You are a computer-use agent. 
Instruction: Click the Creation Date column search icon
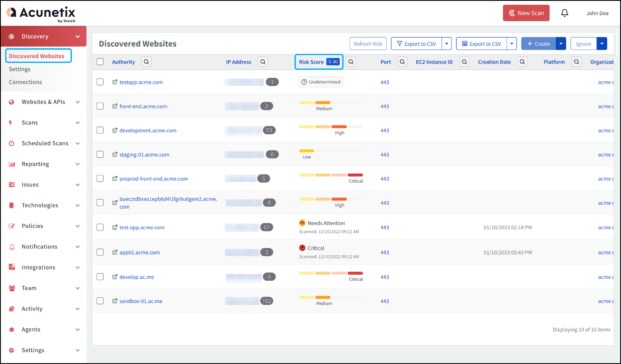[x=522, y=62]
